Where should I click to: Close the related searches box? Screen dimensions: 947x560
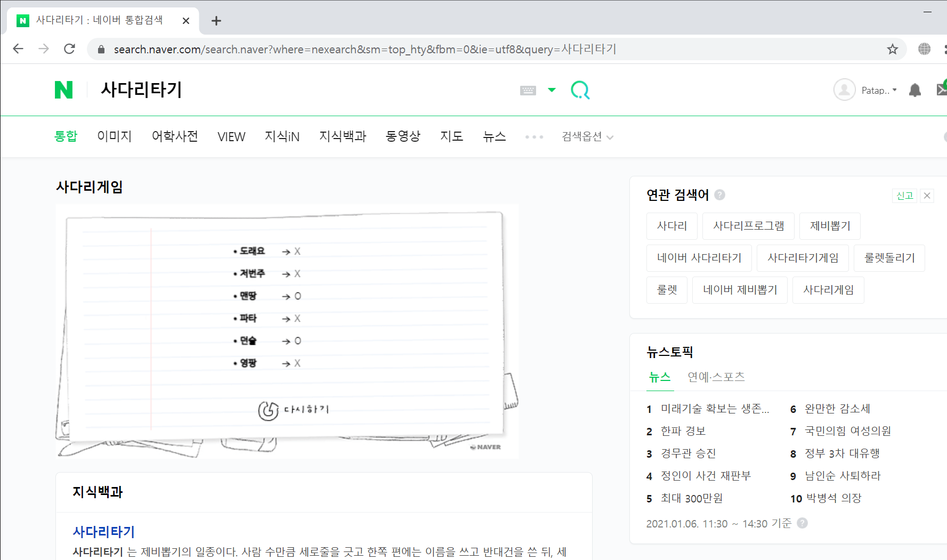[927, 196]
